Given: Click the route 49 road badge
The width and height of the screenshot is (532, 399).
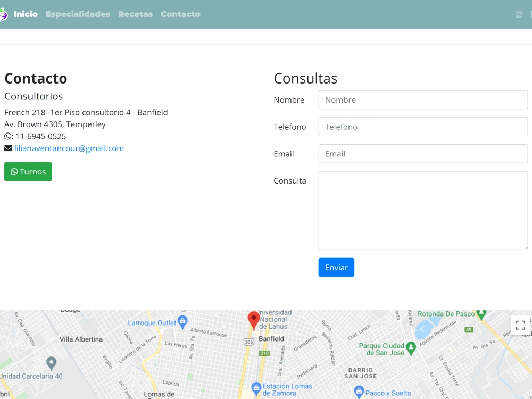Looking at the screenshot, I should pos(469,329).
